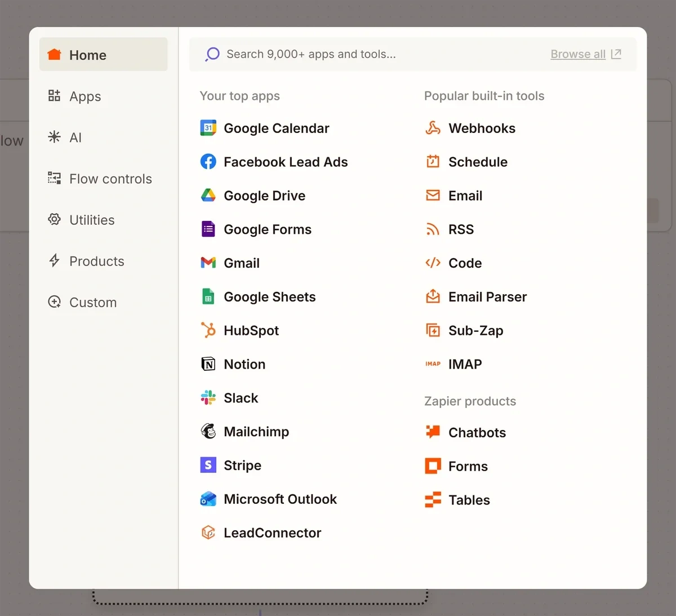
Task: Select the Microsoft Outlook label
Action: coord(280,499)
